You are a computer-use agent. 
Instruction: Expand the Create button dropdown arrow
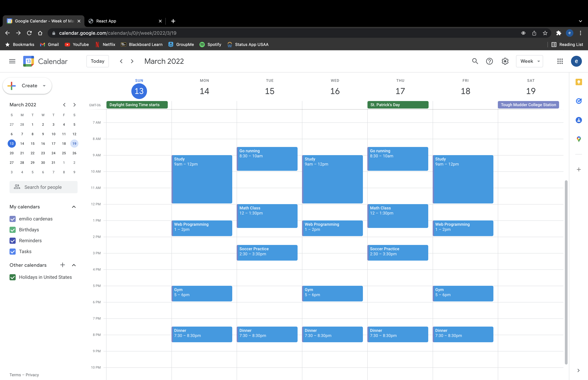(44, 86)
